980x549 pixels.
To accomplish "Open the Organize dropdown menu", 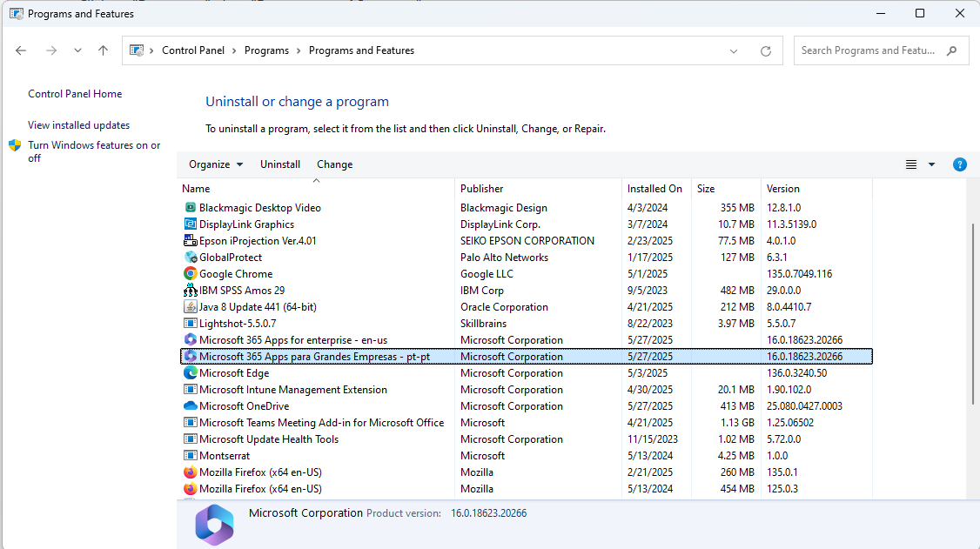I will [x=216, y=164].
